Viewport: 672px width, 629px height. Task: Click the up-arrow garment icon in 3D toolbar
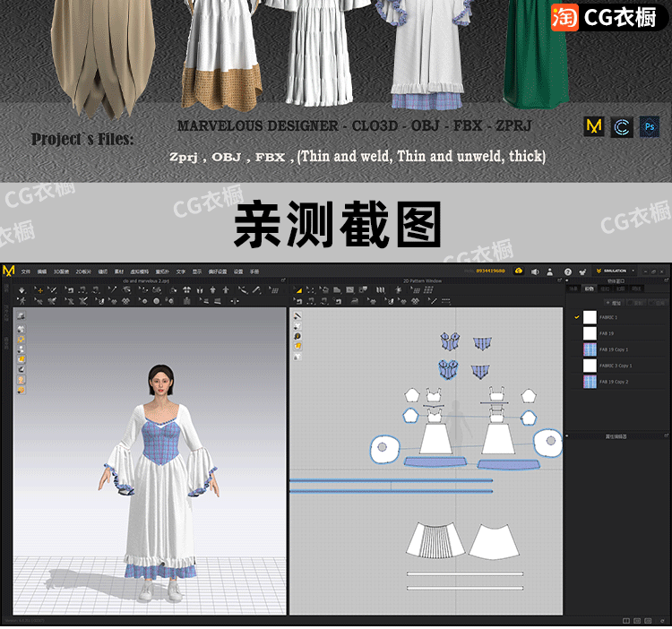pyautogui.click(x=212, y=290)
